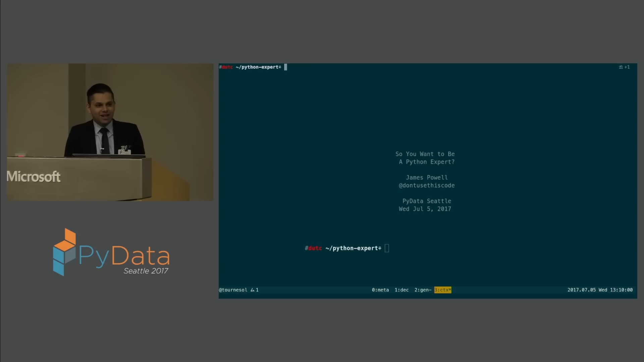Switch to the 1:dec tmux window
Viewport: 644px width, 362px height.
(401, 290)
